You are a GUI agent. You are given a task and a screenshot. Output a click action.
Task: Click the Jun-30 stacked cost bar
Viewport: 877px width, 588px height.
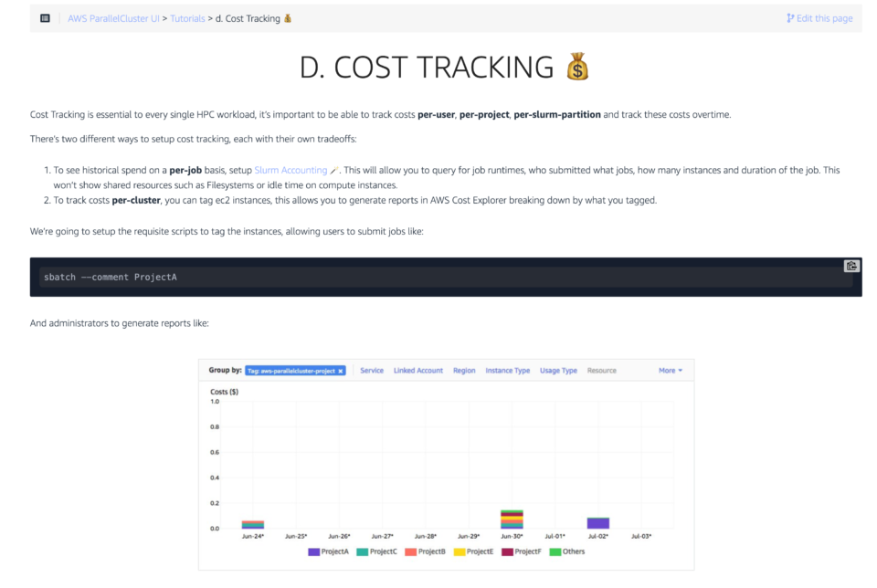(x=512, y=520)
